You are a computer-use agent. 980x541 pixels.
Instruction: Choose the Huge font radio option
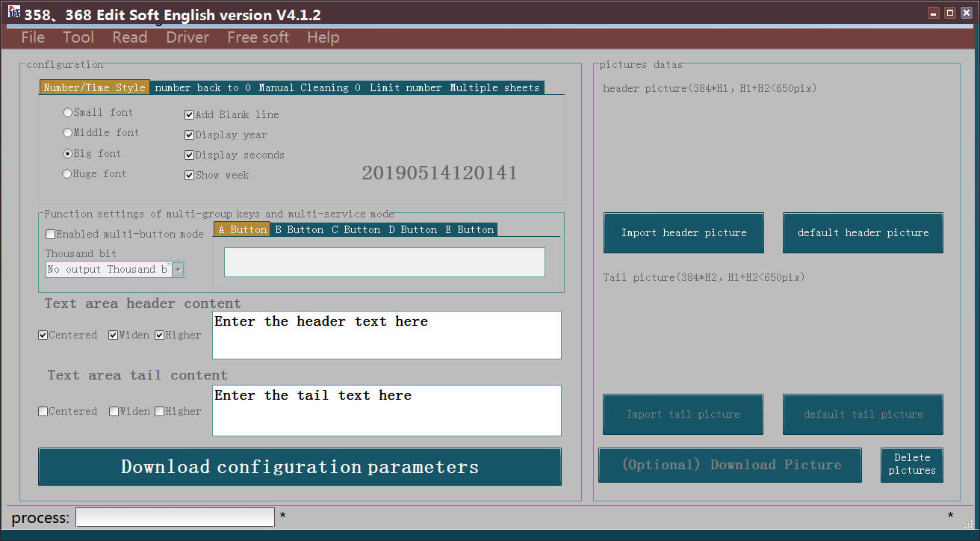click(68, 174)
